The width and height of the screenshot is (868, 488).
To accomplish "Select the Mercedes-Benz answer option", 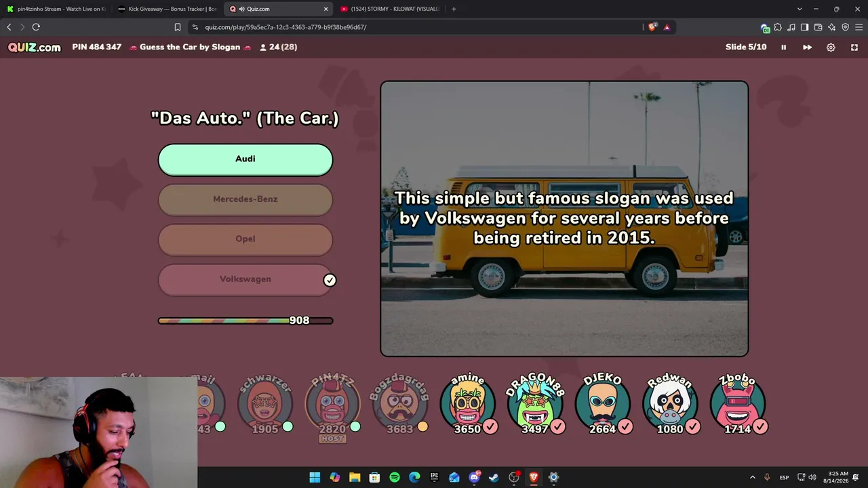I will tap(245, 199).
